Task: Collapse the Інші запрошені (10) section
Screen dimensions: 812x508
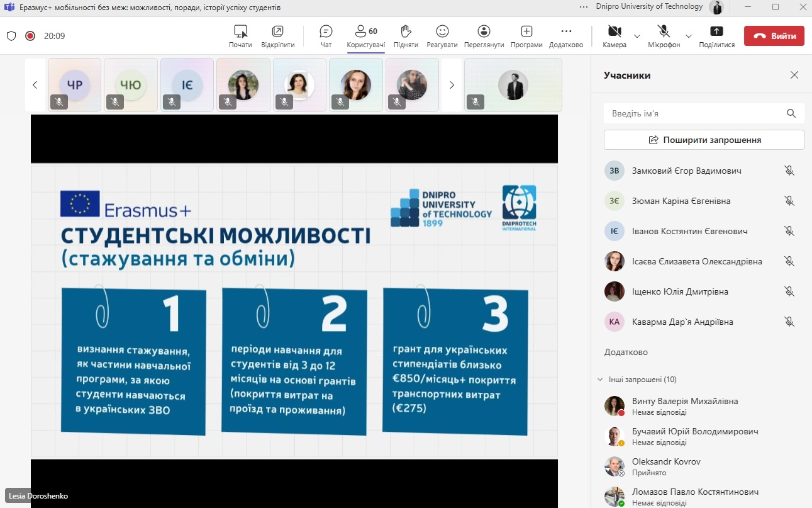Action: click(x=599, y=380)
